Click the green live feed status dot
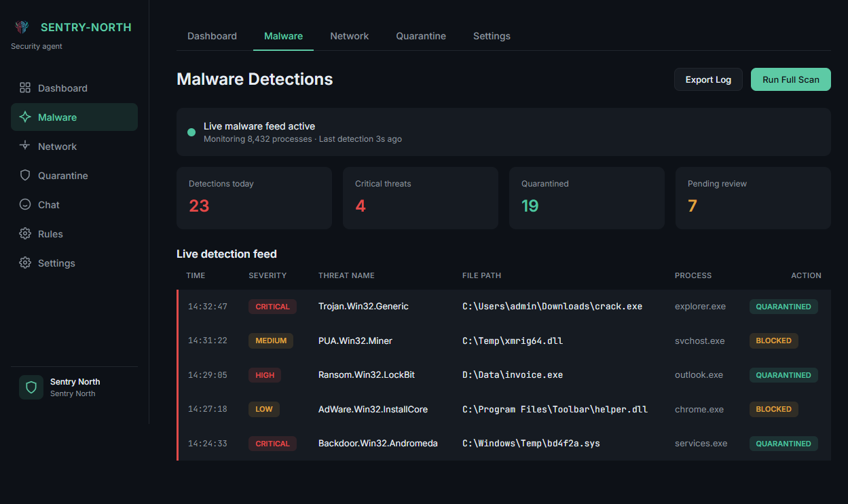Image resolution: width=848 pixels, height=504 pixels. (191, 132)
